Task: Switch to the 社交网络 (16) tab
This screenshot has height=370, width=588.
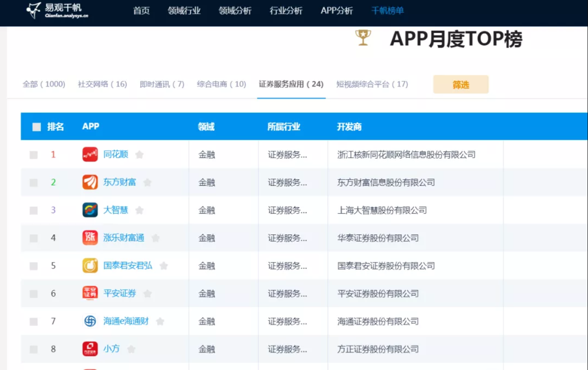Action: pos(103,84)
